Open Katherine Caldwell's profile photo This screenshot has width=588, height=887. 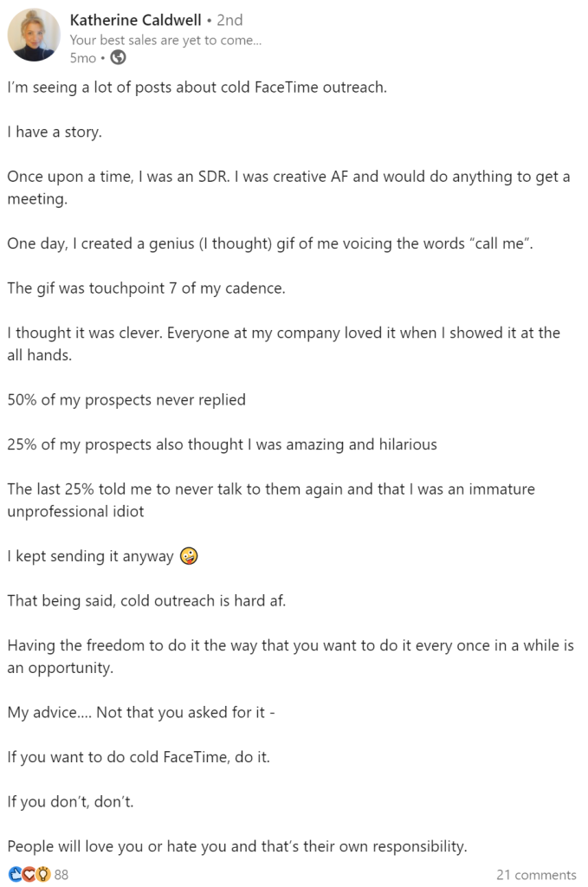[34, 35]
